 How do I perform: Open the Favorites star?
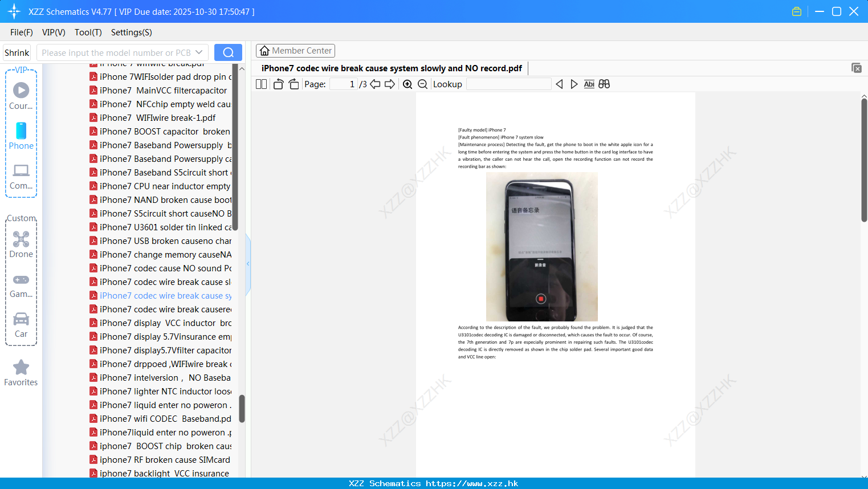(21, 373)
